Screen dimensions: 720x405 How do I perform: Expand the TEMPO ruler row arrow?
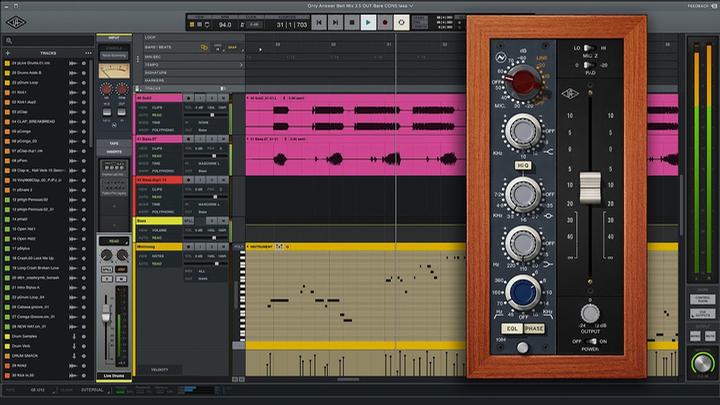tap(242, 65)
